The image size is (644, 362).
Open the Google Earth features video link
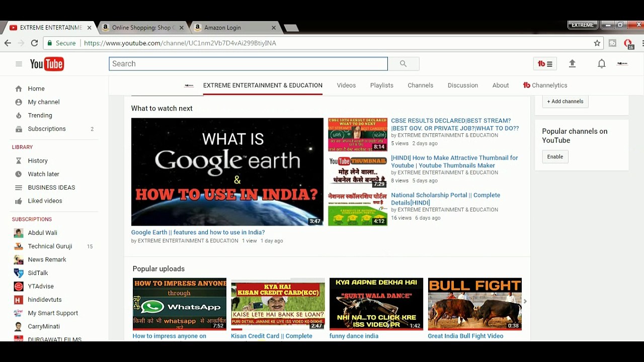pos(198,232)
